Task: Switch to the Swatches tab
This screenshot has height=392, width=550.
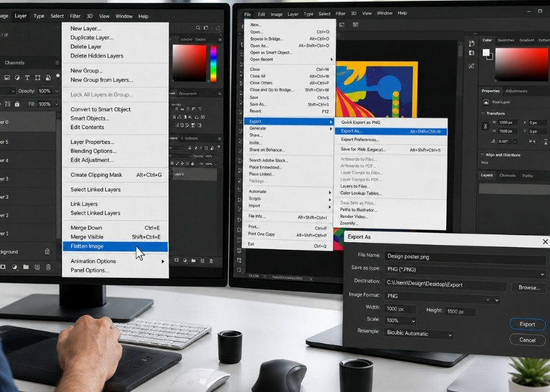Action: pyautogui.click(x=506, y=41)
